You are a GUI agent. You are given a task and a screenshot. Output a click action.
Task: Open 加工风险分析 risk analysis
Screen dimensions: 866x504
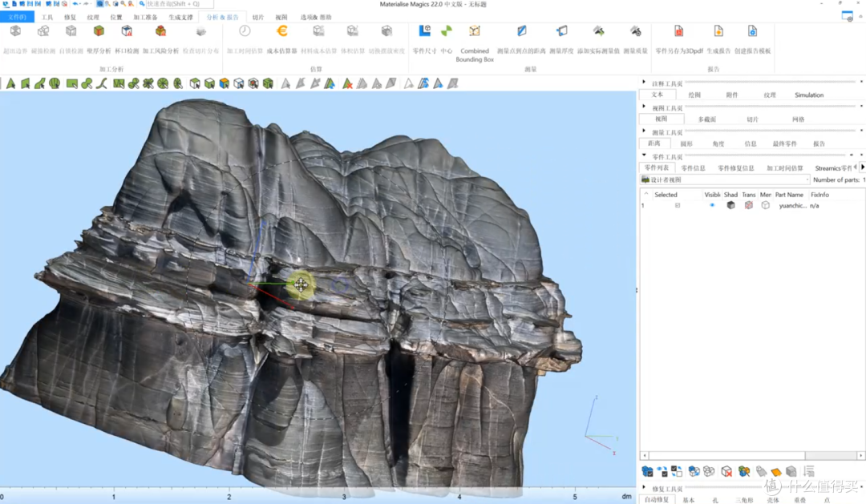(160, 38)
